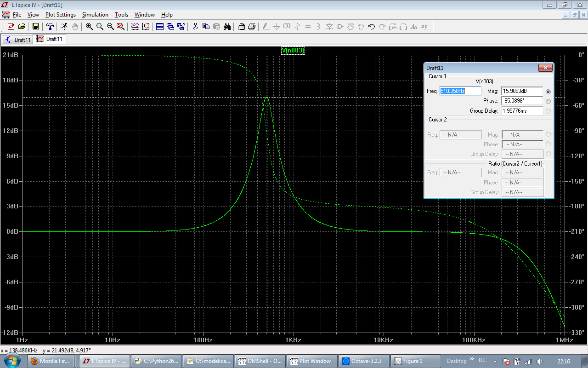The image size is (588, 368).
Task: Open an existing file via folder icon
Action: tap(22, 27)
